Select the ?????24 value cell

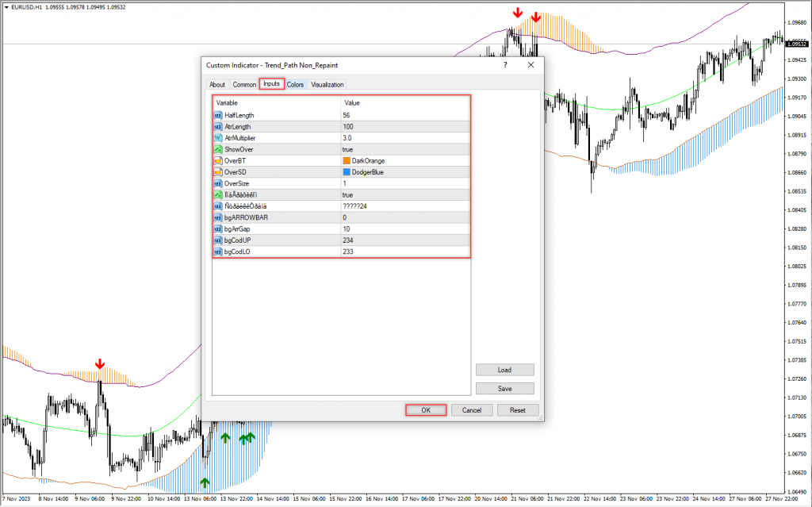point(405,205)
